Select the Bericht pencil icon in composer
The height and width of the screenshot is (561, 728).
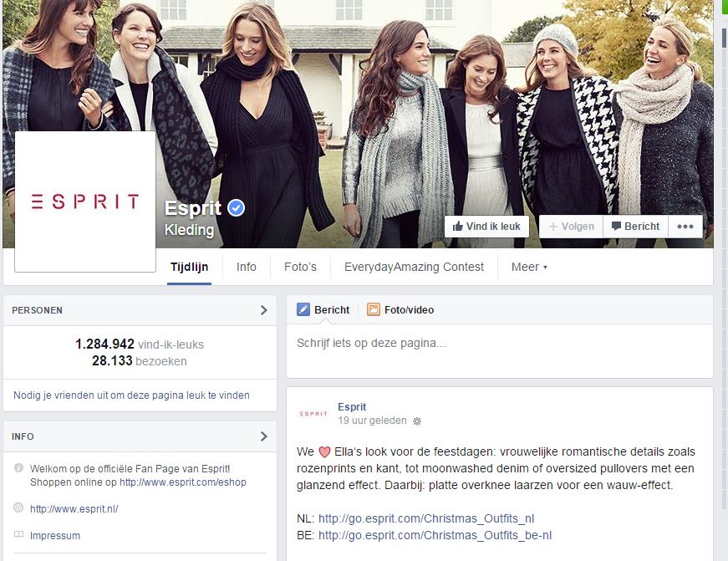pos(303,309)
